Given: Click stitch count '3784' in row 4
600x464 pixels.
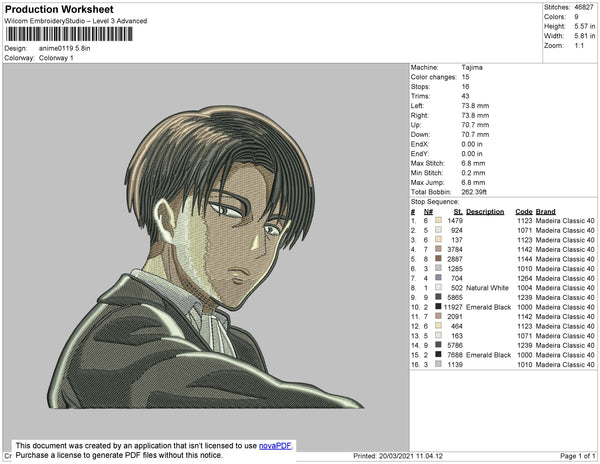Looking at the screenshot, I should 455,249.
